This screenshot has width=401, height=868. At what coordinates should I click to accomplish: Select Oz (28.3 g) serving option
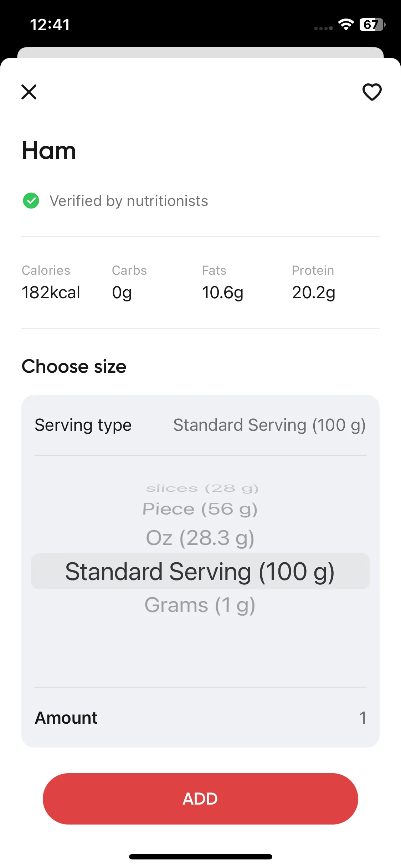[200, 538]
